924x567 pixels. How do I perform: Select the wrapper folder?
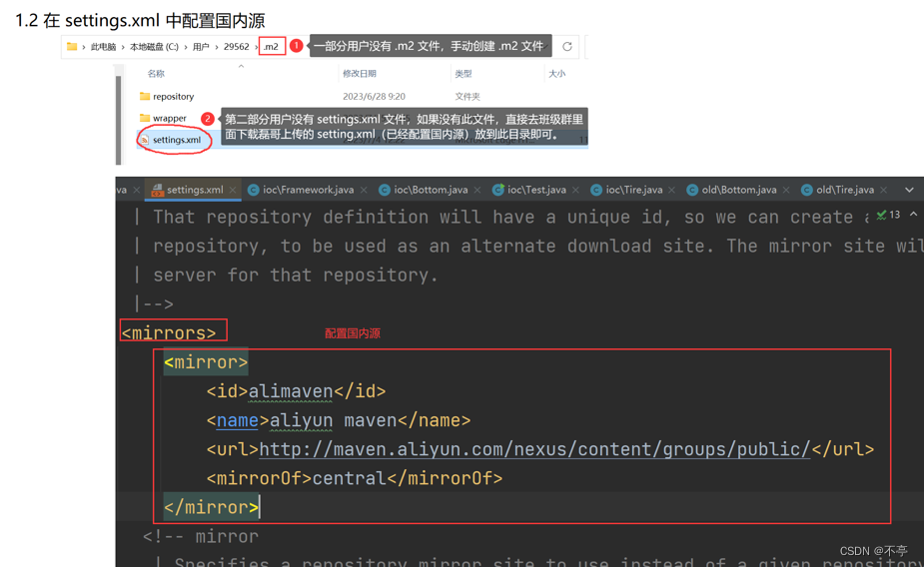[x=170, y=119]
